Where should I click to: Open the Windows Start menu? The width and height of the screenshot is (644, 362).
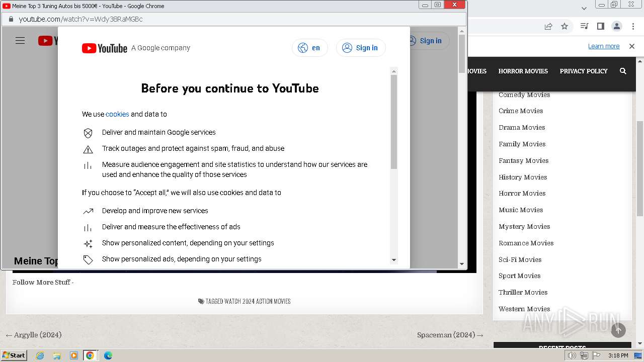tap(14, 355)
